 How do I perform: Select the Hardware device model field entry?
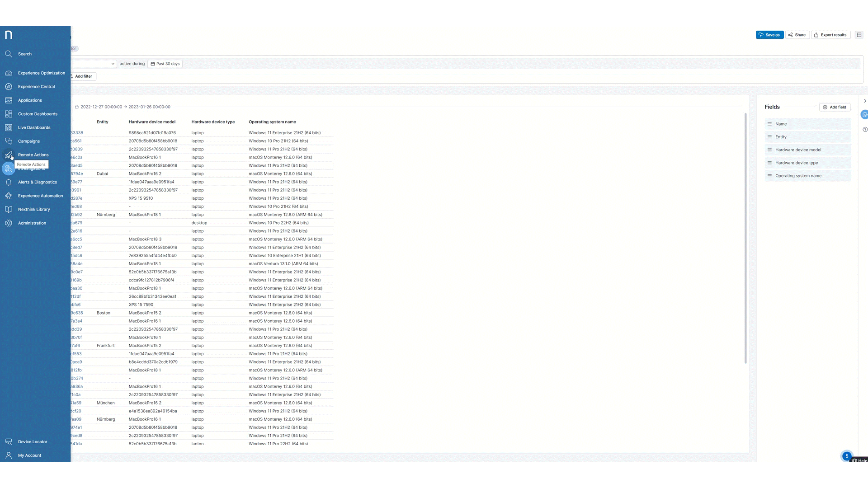click(x=807, y=150)
